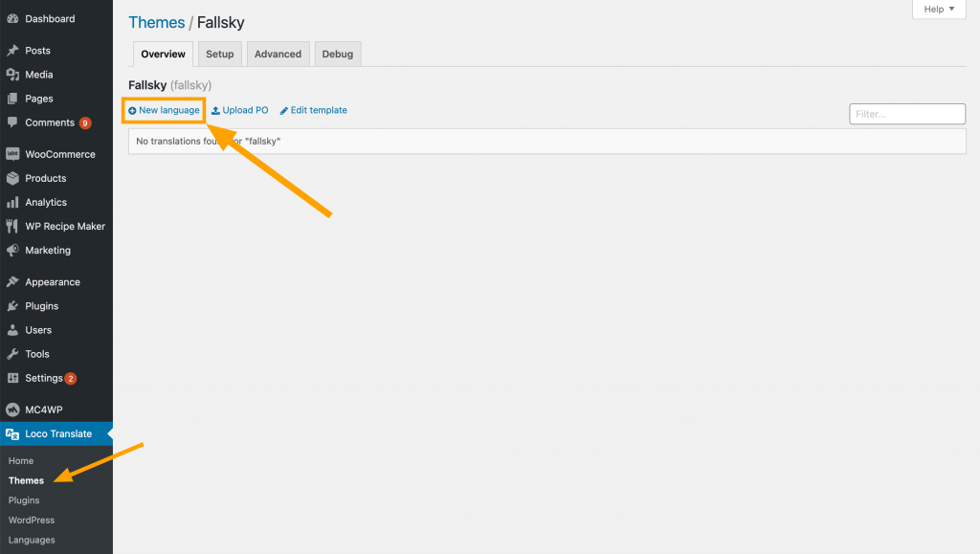980x554 pixels.
Task: Open the Languages submenu item
Action: point(32,540)
